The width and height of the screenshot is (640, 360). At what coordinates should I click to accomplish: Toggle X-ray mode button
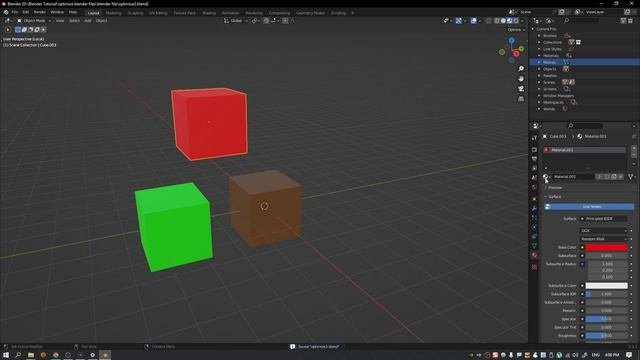pos(489,21)
